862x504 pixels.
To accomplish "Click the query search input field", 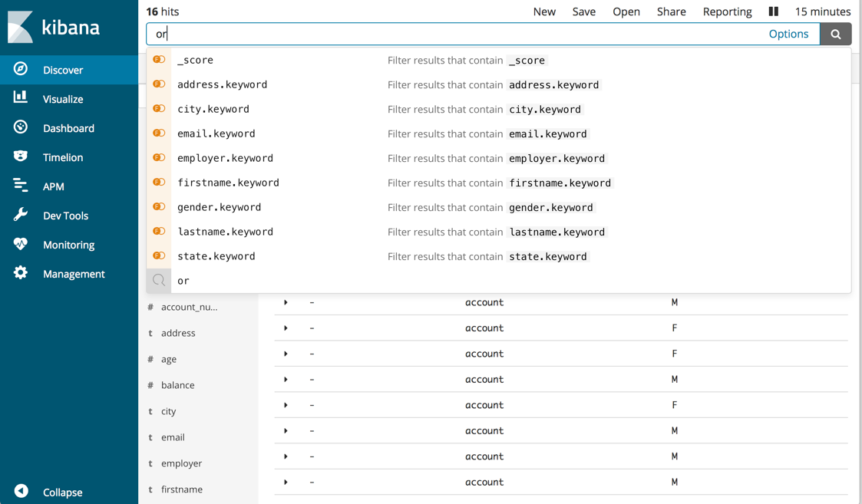I will tap(453, 34).
